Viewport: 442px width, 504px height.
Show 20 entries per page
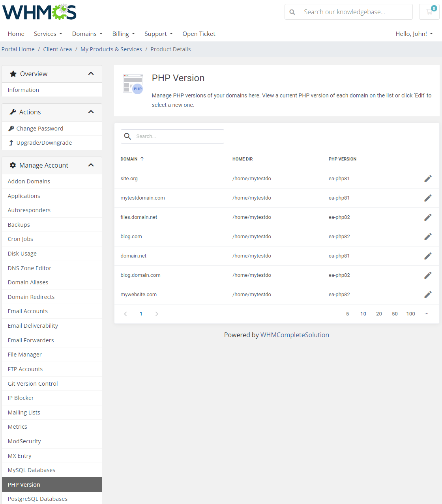379,314
